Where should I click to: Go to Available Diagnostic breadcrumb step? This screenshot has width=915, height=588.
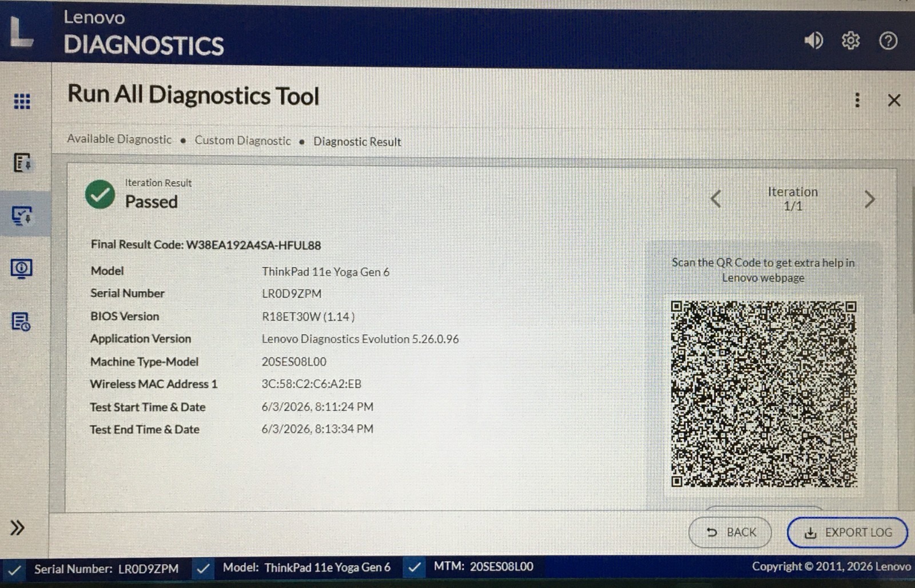(119, 139)
